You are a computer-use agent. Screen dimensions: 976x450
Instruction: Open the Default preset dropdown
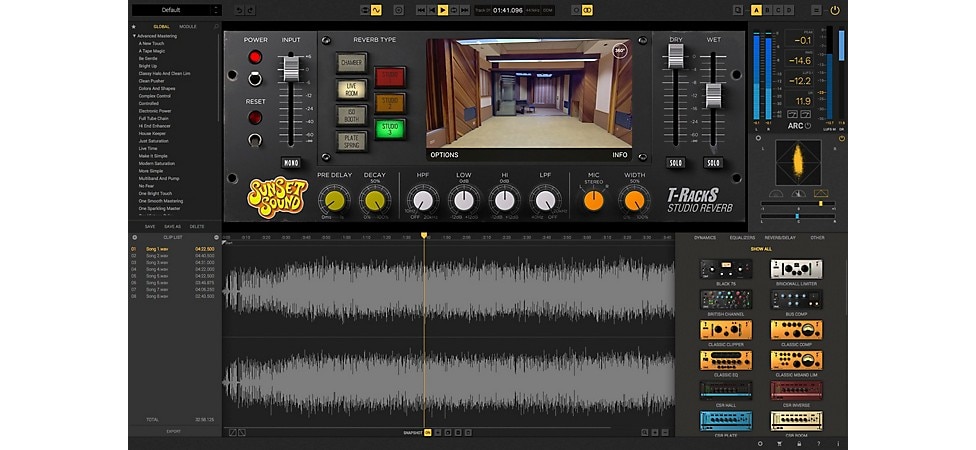click(x=177, y=10)
